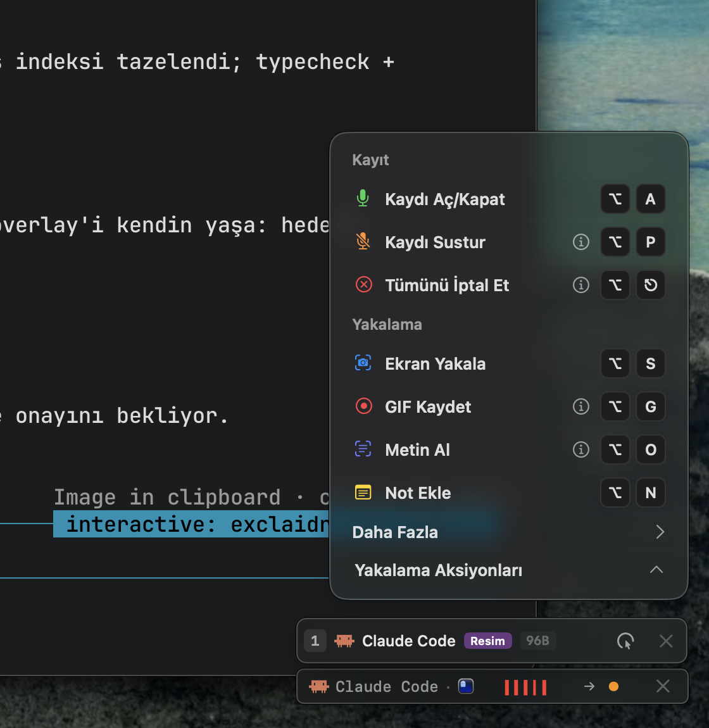Click the P shortcut key for Kaydı Sustur

pos(651,242)
